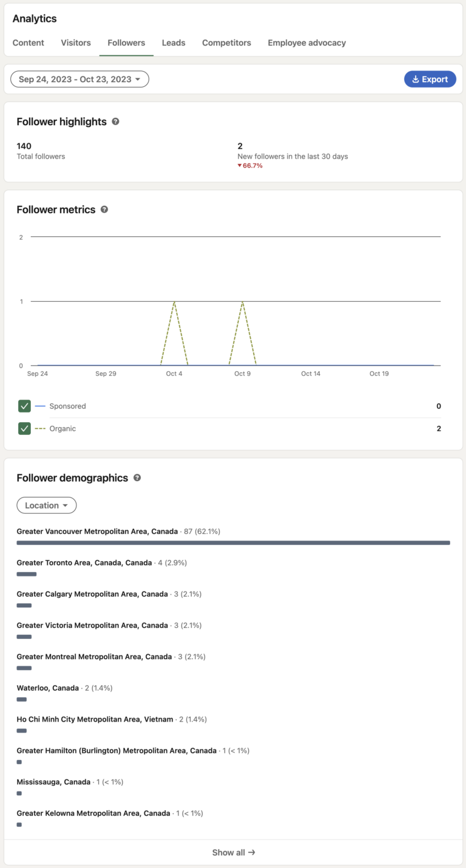Image resolution: width=466 pixels, height=868 pixels.
Task: Click the Show all arrow icon
Action: 253,852
